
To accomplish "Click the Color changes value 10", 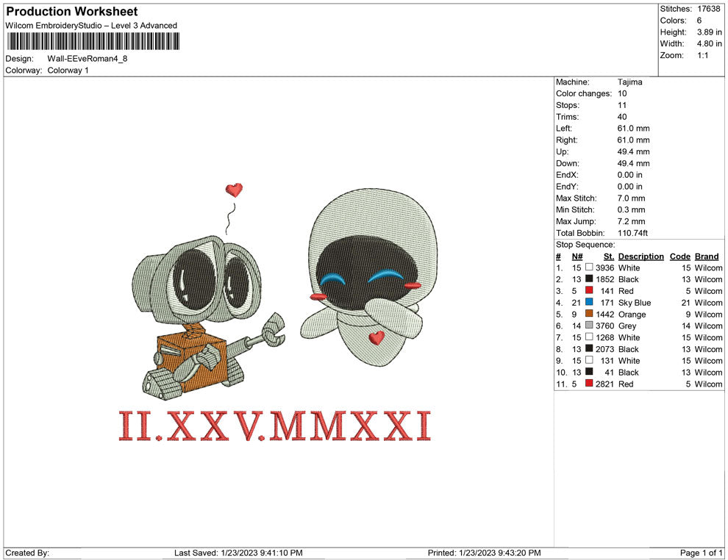I will [622, 93].
